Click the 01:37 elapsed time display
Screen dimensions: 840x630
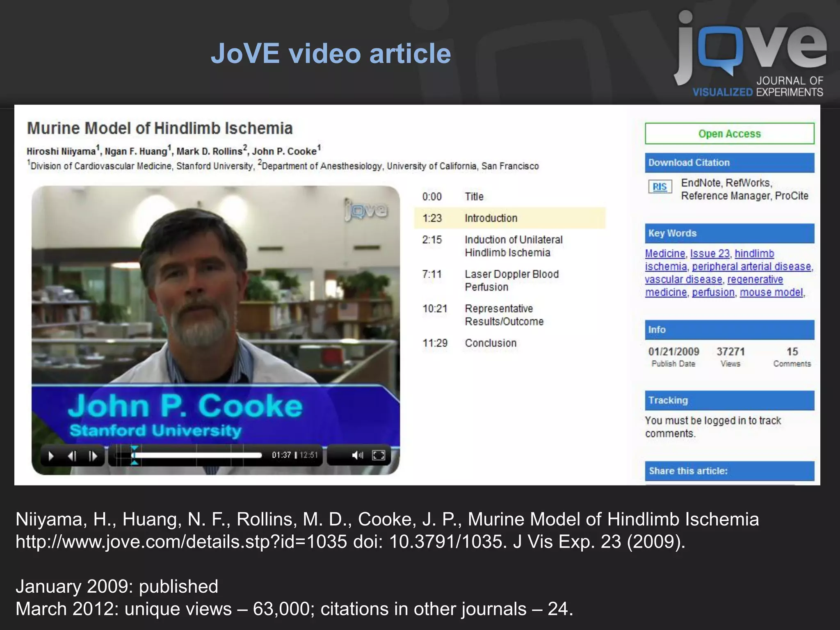281,455
